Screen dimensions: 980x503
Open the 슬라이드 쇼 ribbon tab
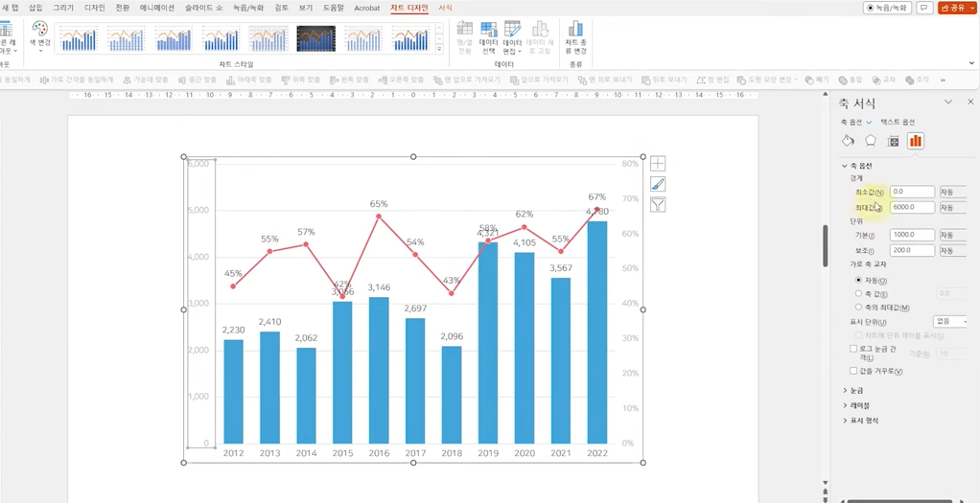coord(203,8)
